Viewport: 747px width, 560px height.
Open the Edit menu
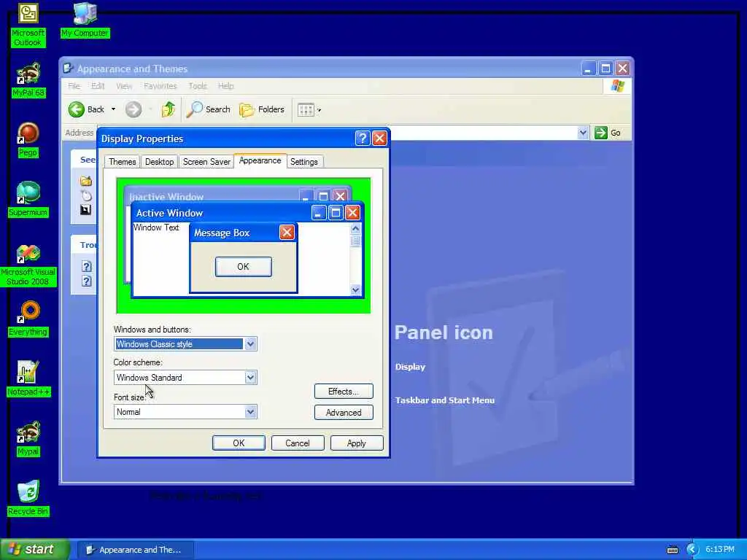coord(98,86)
